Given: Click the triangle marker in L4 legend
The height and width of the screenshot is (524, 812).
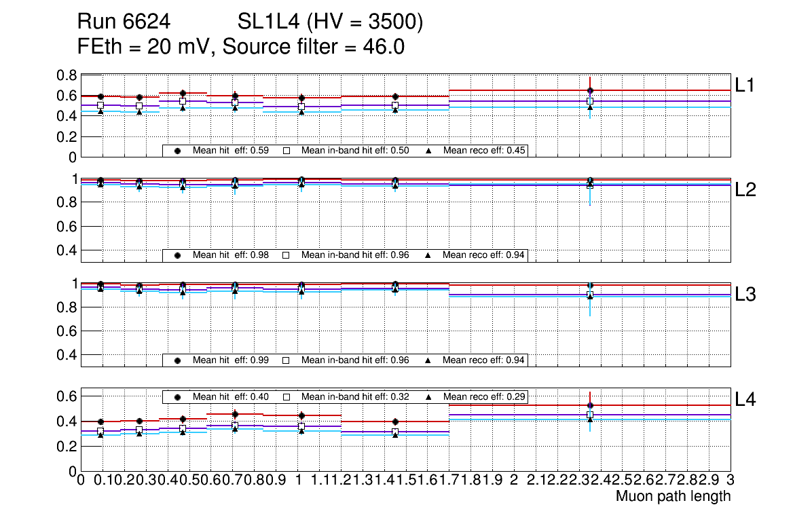Looking at the screenshot, I should (x=428, y=396).
